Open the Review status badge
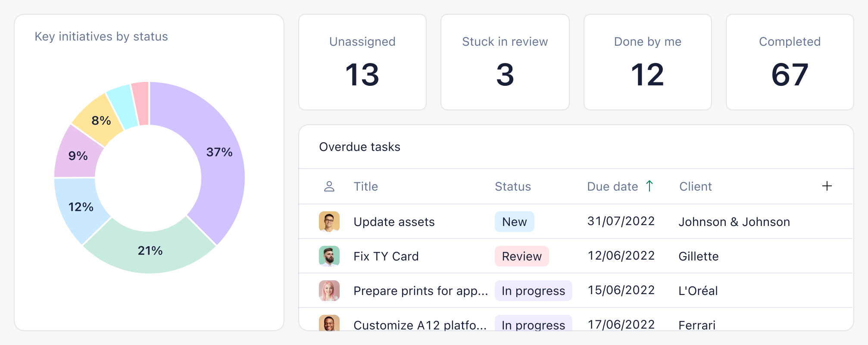The width and height of the screenshot is (868, 345). [522, 256]
